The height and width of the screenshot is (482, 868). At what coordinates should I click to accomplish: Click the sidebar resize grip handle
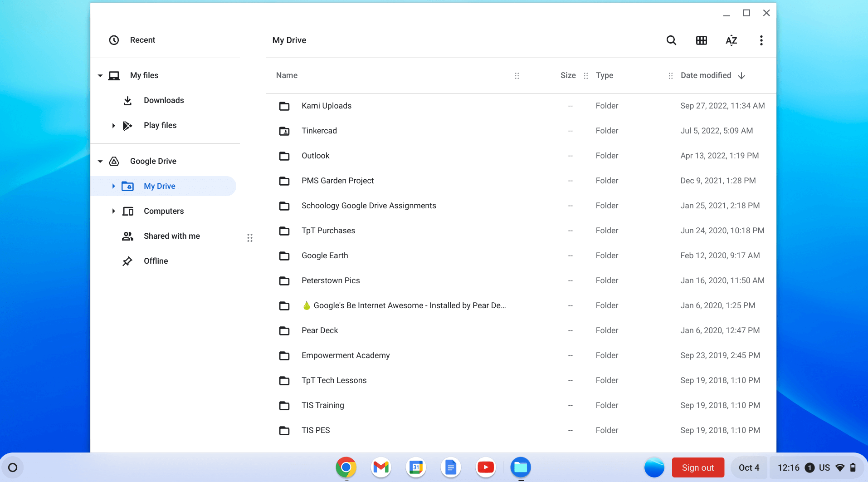click(x=249, y=238)
